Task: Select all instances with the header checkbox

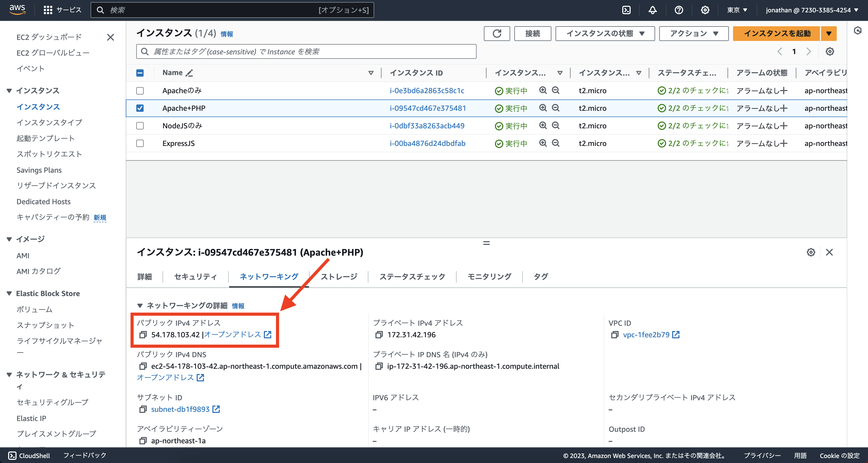Action: (140, 73)
